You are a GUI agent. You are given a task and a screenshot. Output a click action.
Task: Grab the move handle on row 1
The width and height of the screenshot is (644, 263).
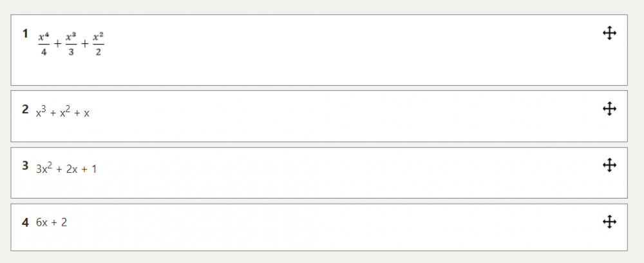tap(609, 34)
